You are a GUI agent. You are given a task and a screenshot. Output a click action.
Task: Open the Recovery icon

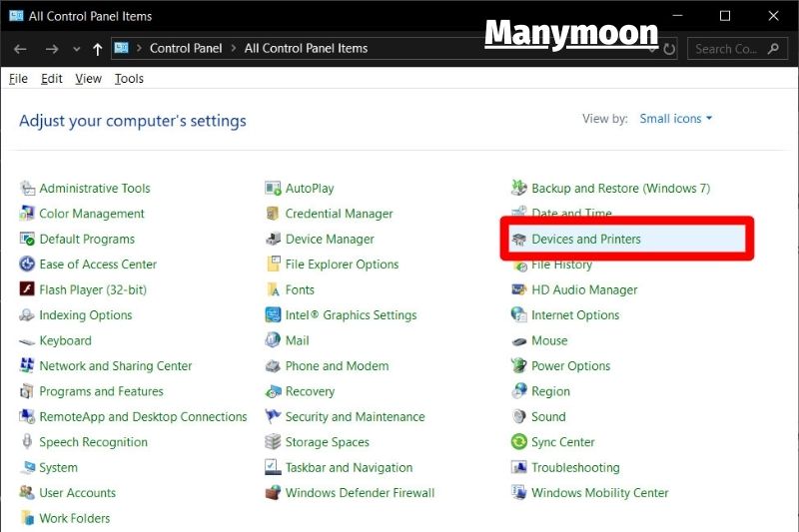point(273,391)
